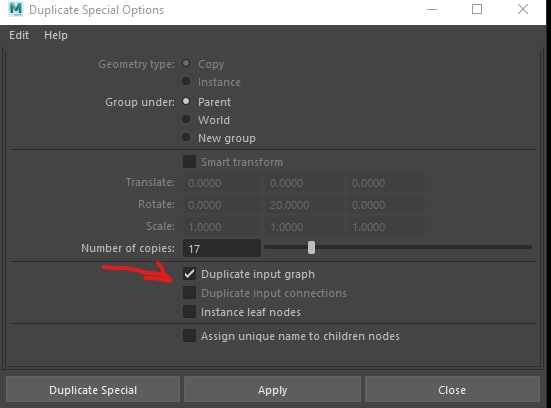Click the Close button at bottom

(452, 389)
